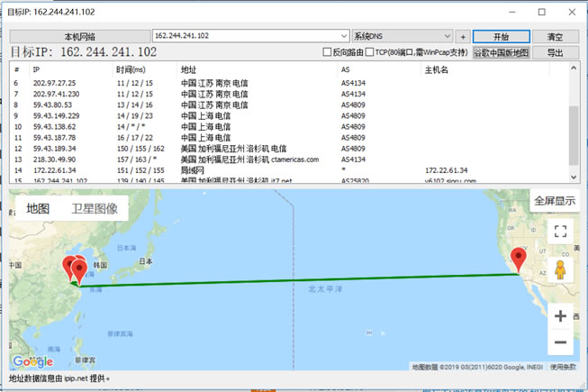Image resolution: width=588 pixels, height=392 pixels.
Task: Click the 全屏显示 button on map
Action: tap(555, 201)
